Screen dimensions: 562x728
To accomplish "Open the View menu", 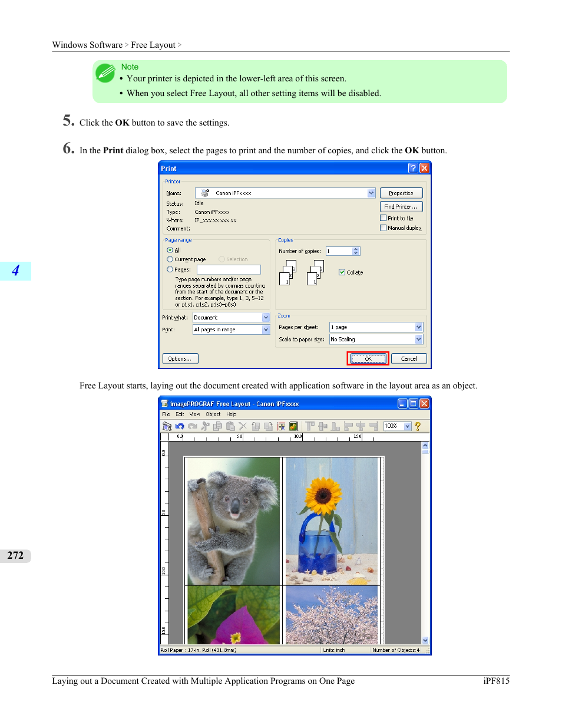I will click(x=194, y=414).
